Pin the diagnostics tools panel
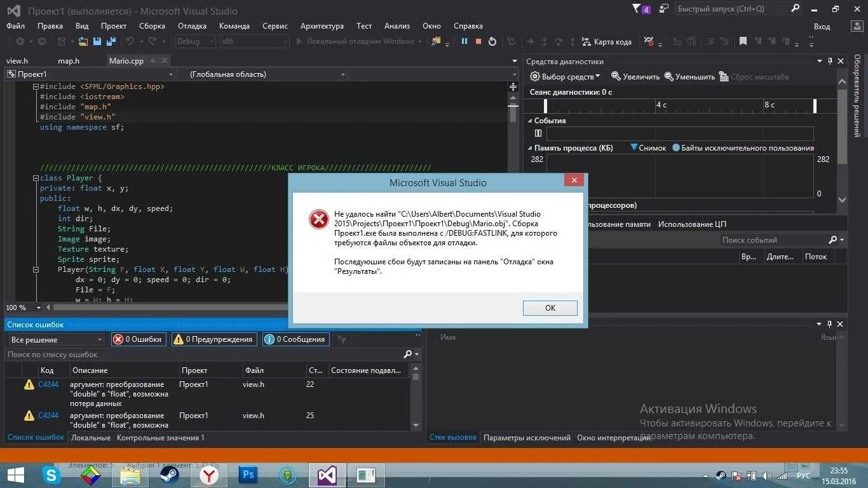Screen dimensions: 868x488 click(x=830, y=61)
